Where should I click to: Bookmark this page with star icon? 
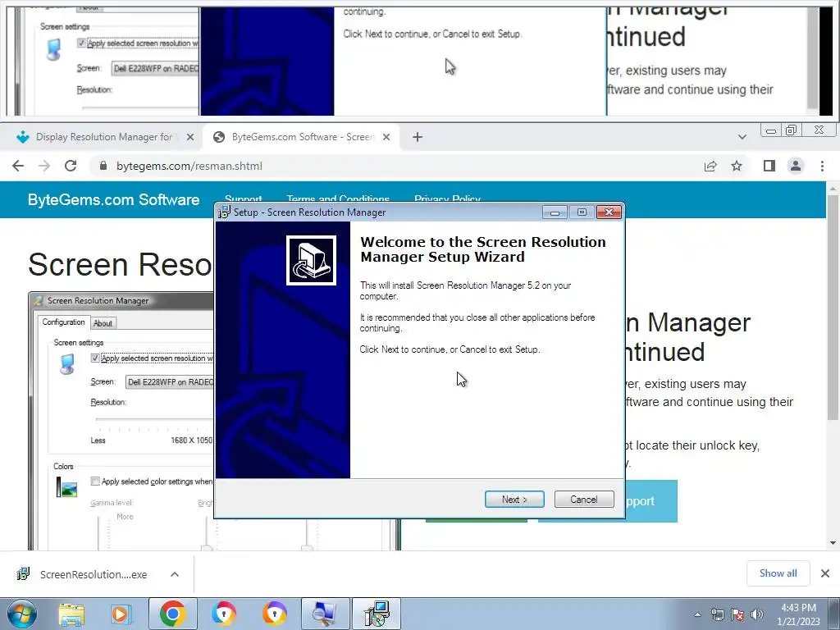[x=737, y=166]
